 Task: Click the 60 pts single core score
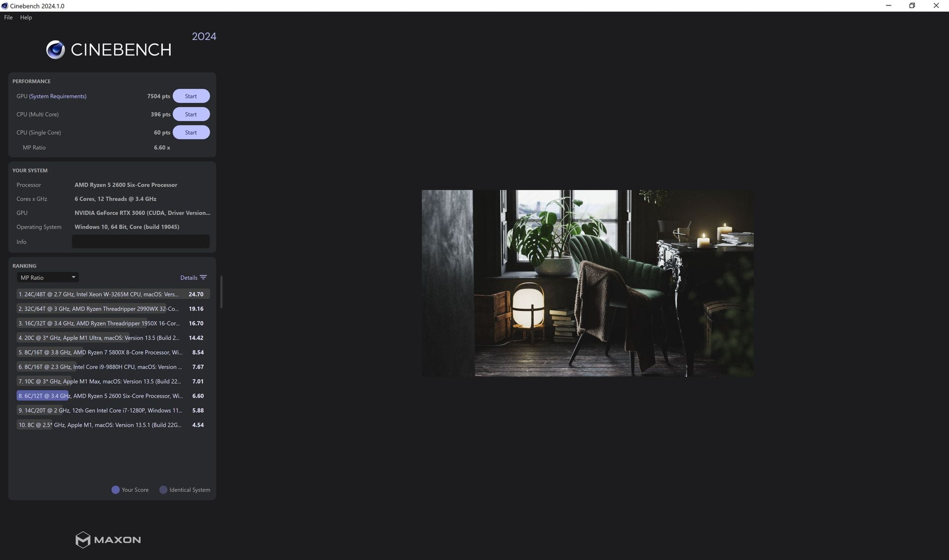point(162,132)
